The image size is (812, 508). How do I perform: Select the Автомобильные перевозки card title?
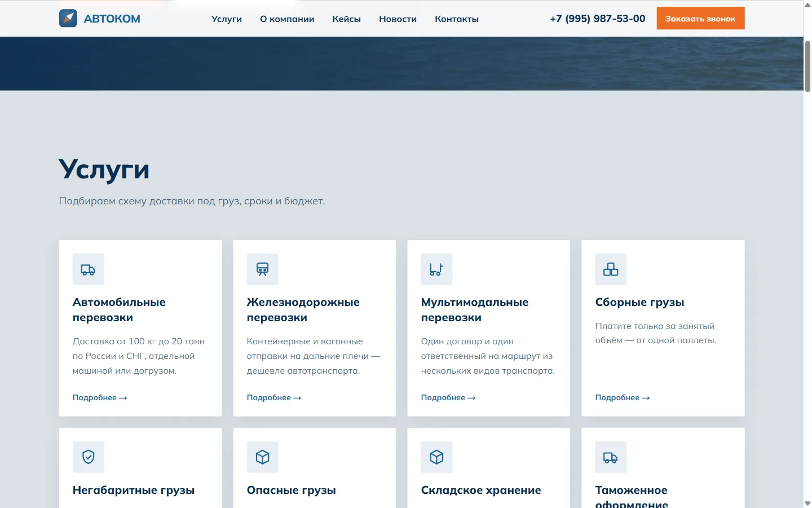(x=119, y=310)
